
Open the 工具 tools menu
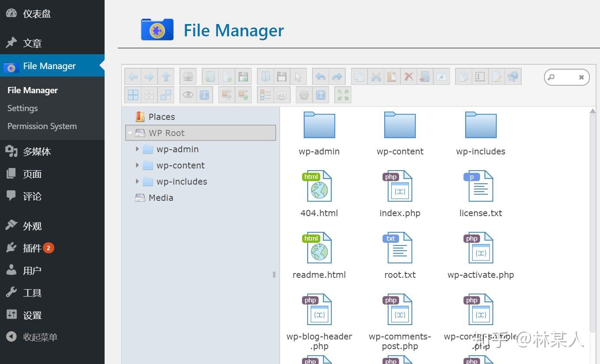[x=52, y=293]
